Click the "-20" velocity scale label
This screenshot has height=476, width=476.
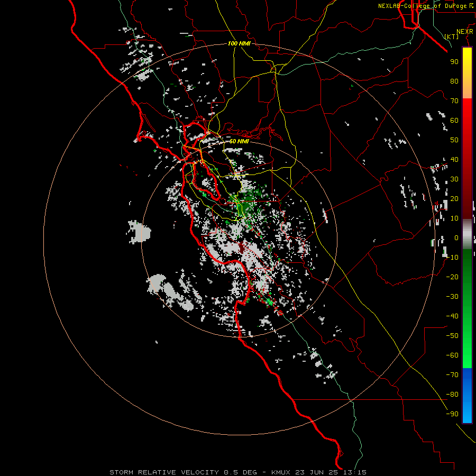click(452, 277)
